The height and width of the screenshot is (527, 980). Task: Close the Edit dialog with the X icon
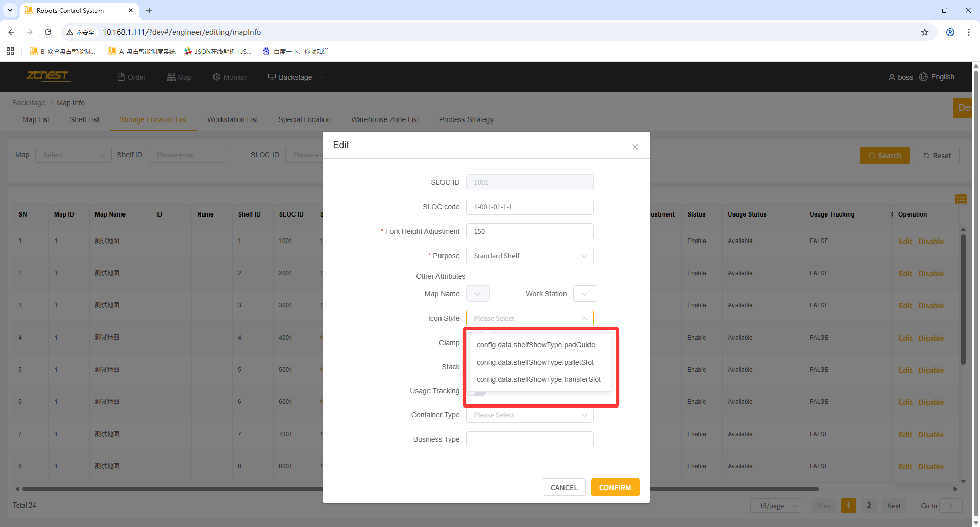635,147
